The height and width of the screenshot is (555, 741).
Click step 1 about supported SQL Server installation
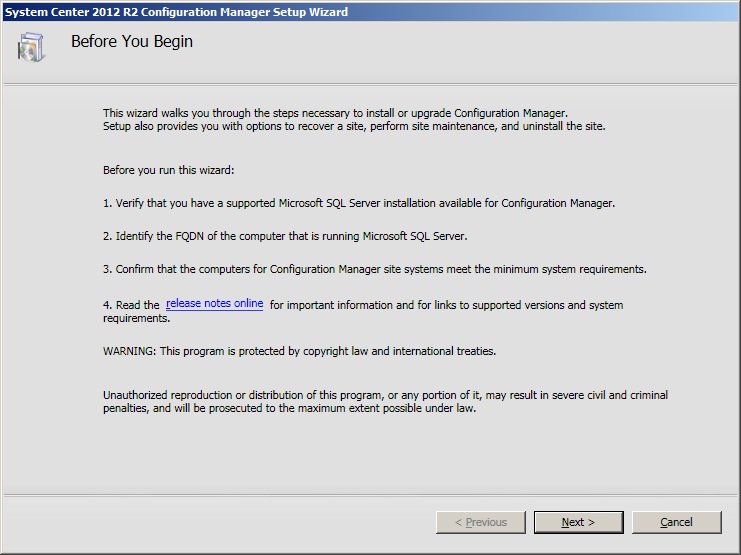click(x=358, y=203)
